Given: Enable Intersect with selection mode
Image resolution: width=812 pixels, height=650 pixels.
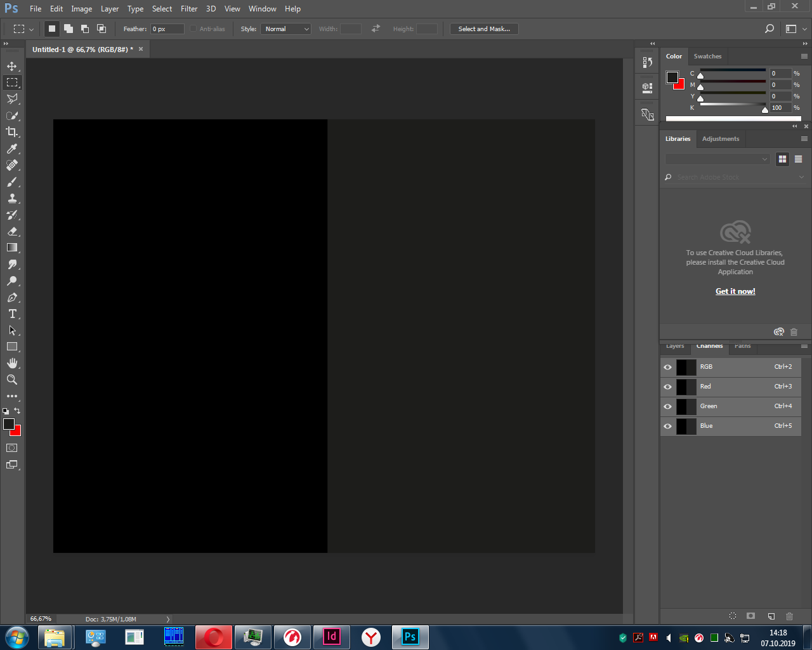Looking at the screenshot, I should click(101, 29).
